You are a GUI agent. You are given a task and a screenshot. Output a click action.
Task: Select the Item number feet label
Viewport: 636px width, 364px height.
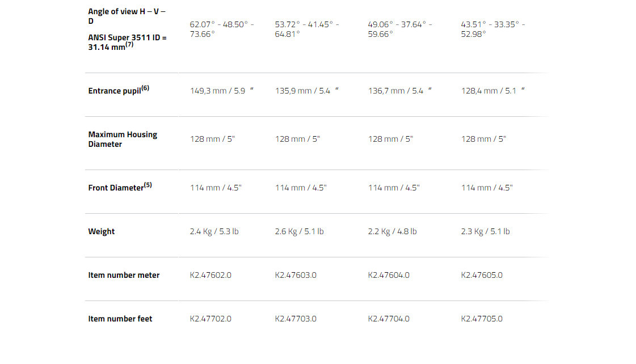pyautogui.click(x=120, y=319)
